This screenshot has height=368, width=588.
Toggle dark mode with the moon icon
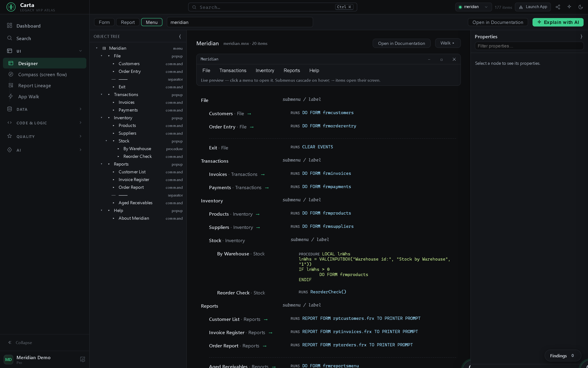click(x=580, y=7)
